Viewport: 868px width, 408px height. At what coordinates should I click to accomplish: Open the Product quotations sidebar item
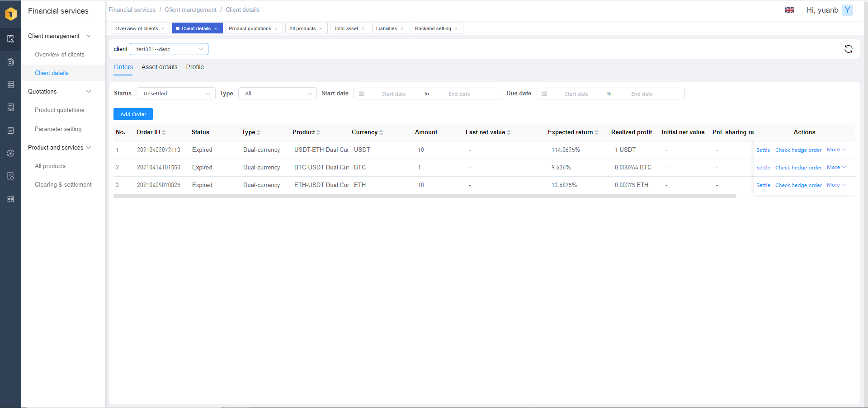point(59,110)
